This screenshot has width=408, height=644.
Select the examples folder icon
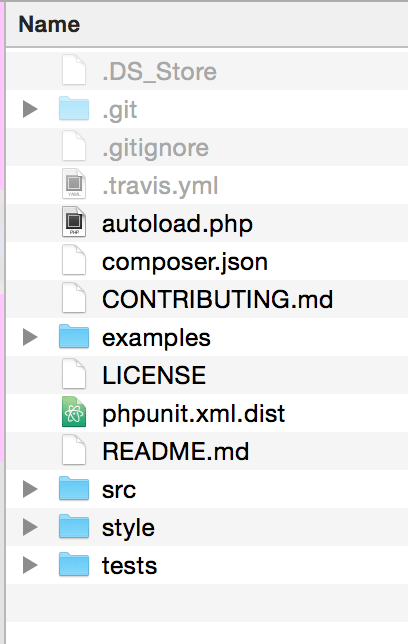click(74, 336)
